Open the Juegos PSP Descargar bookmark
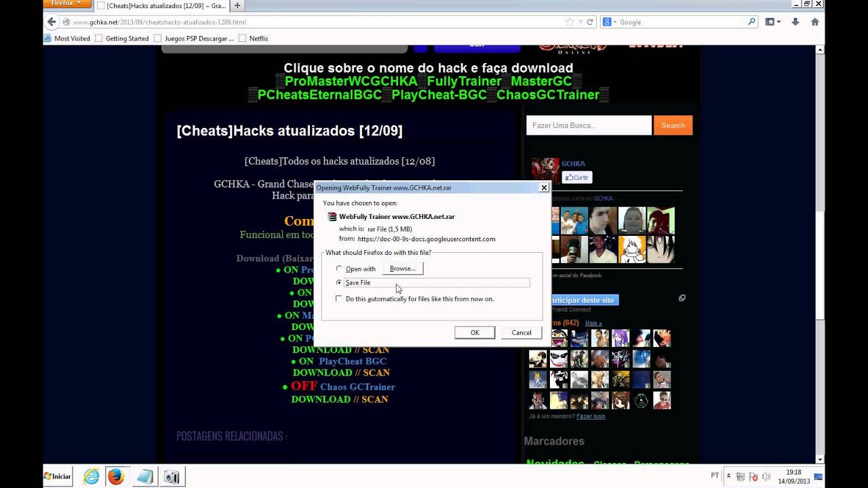The width and height of the screenshot is (868, 488). point(194,39)
